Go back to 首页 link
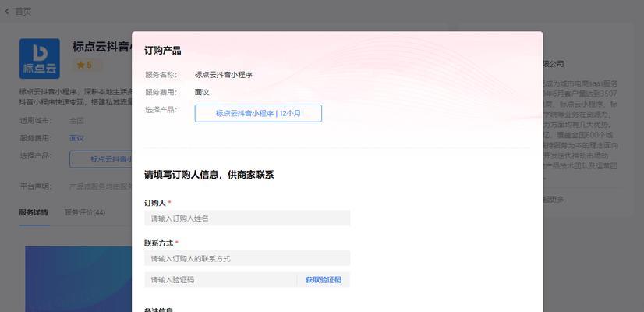The height and width of the screenshot is (312, 644). (23, 12)
